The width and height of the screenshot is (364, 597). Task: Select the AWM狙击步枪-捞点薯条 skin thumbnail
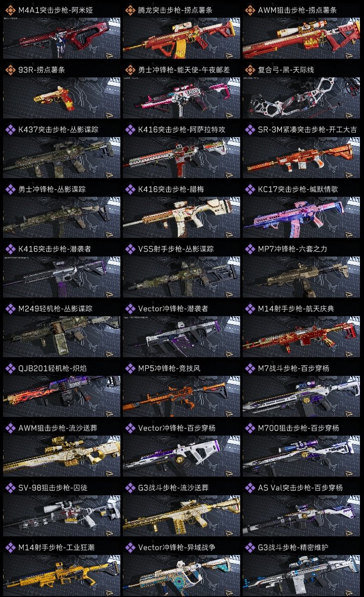point(301,38)
